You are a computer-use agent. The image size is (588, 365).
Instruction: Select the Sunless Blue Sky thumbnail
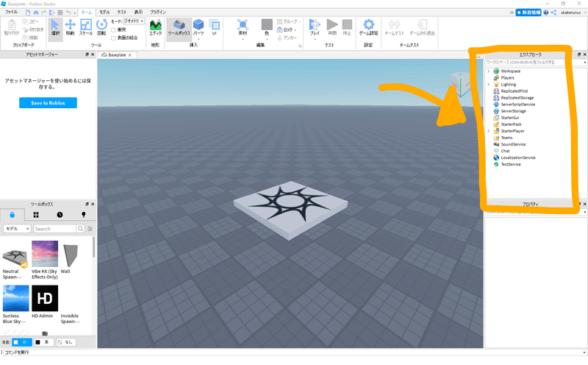point(15,298)
